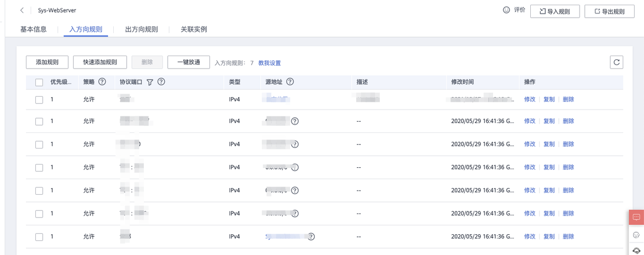The width and height of the screenshot is (644, 255).
Task: Click 复制 in the first rule row
Action: (x=549, y=99)
